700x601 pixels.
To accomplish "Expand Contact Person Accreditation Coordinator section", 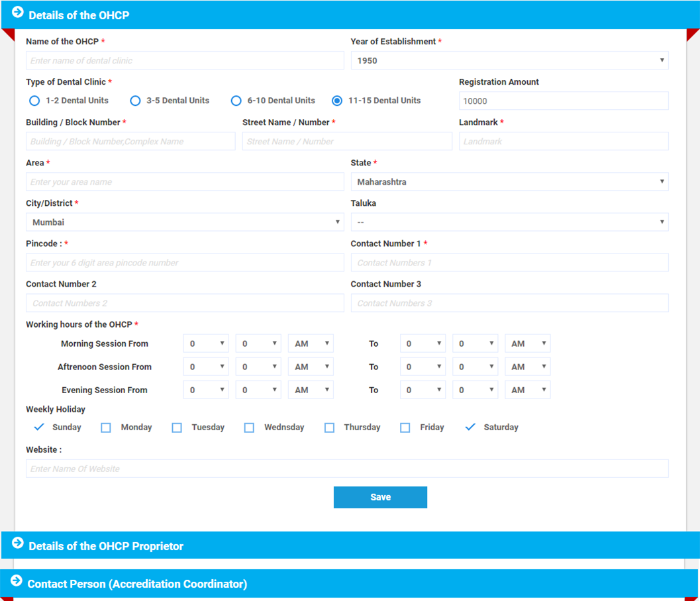I will coord(137,584).
